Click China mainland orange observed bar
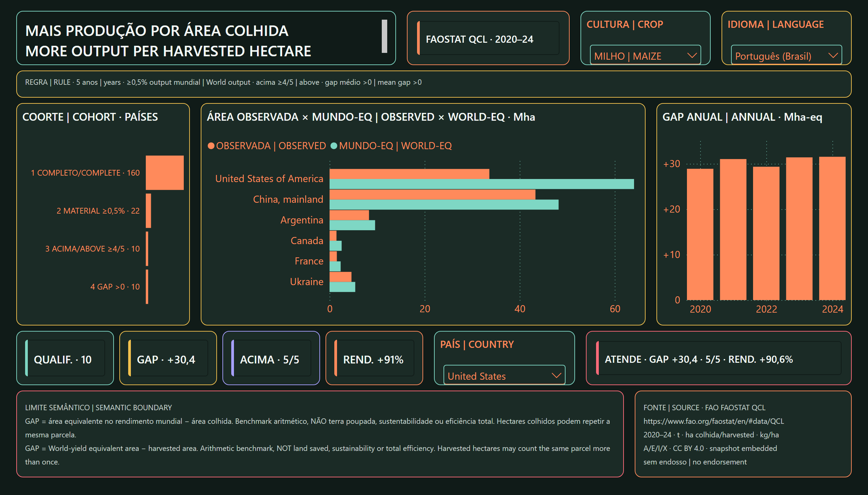This screenshot has width=868, height=495. [432, 195]
